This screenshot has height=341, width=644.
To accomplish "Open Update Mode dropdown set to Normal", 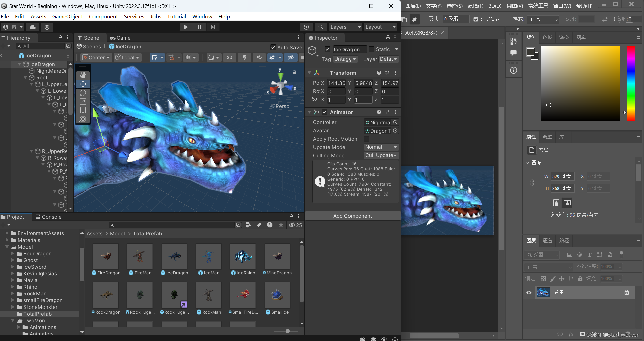I will 381,147.
